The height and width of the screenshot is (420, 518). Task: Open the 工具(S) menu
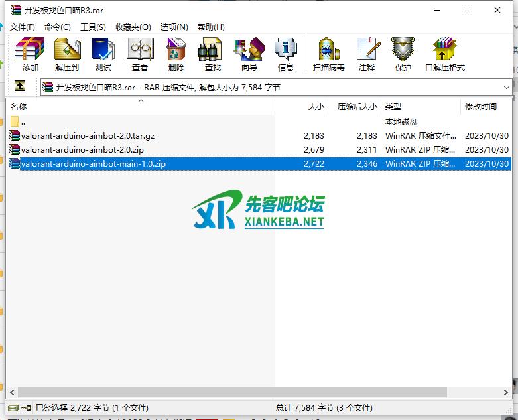pyautogui.click(x=93, y=27)
